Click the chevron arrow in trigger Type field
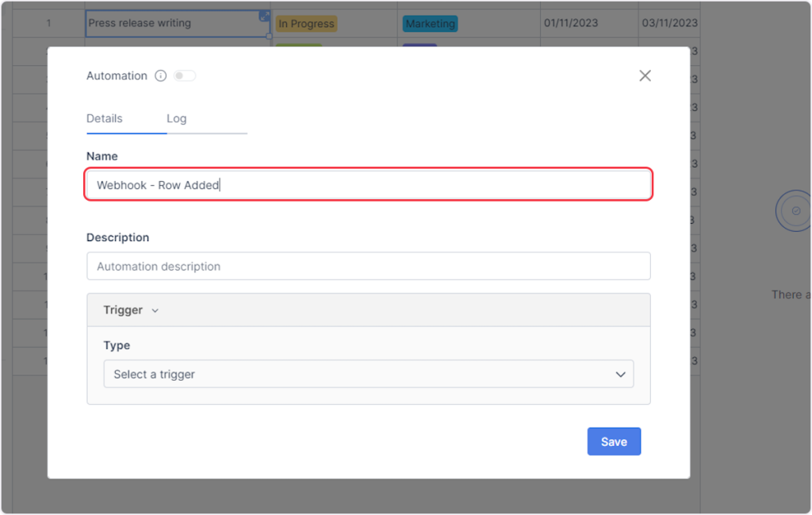The width and height of the screenshot is (812, 515). (620, 375)
